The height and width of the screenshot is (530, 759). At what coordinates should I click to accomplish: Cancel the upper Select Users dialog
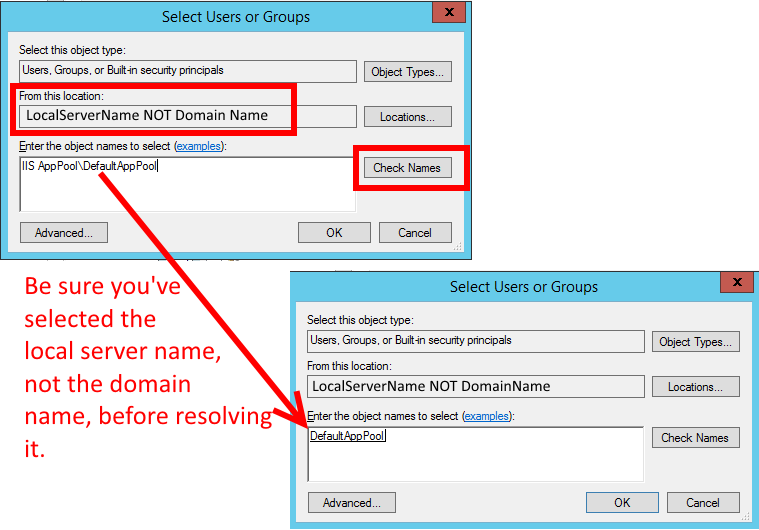[x=415, y=233]
